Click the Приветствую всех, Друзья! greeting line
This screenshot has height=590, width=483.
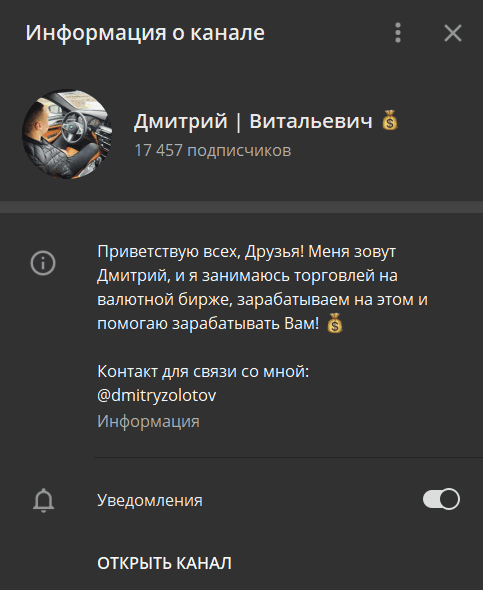click(x=200, y=251)
